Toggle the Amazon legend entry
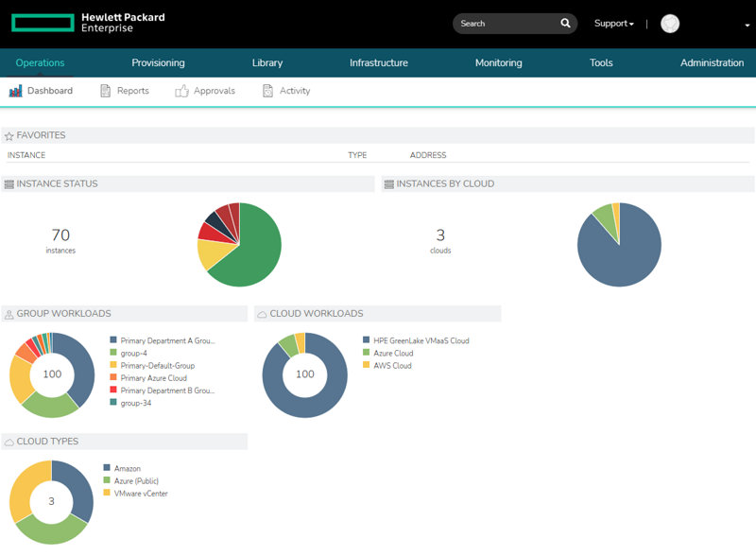Viewport: 756px width, 556px height. (127, 468)
